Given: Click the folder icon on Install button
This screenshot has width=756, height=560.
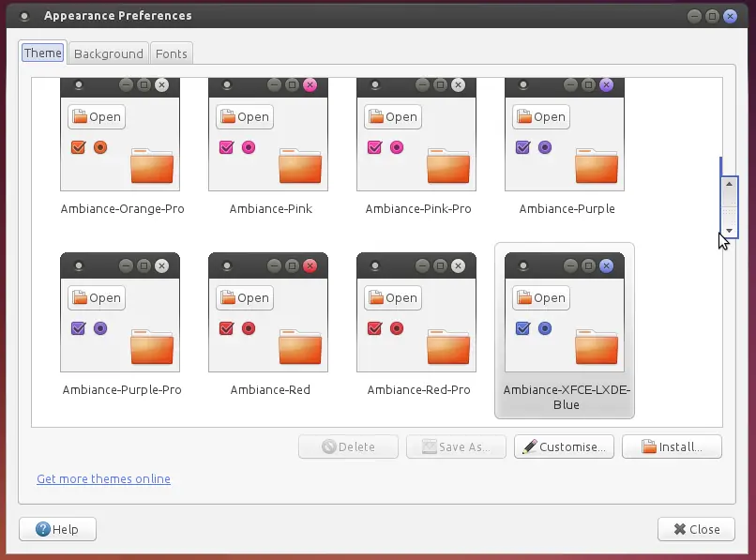Looking at the screenshot, I should coord(648,446).
